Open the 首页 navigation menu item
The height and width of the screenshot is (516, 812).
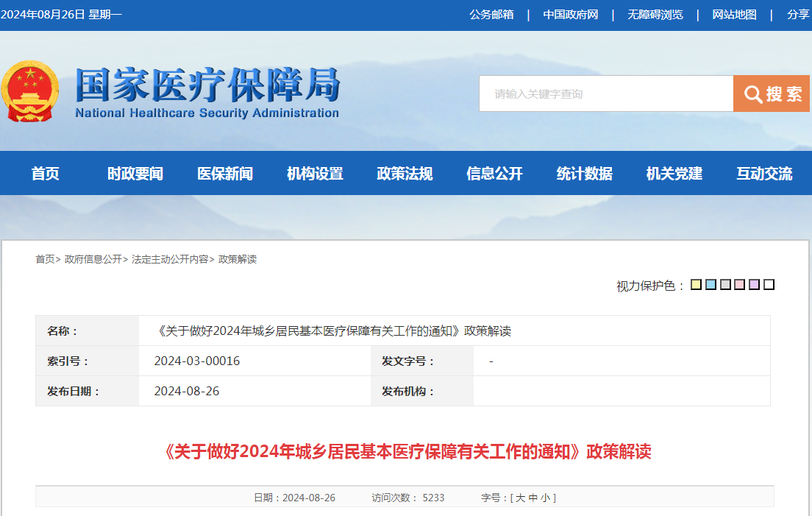[x=46, y=174]
